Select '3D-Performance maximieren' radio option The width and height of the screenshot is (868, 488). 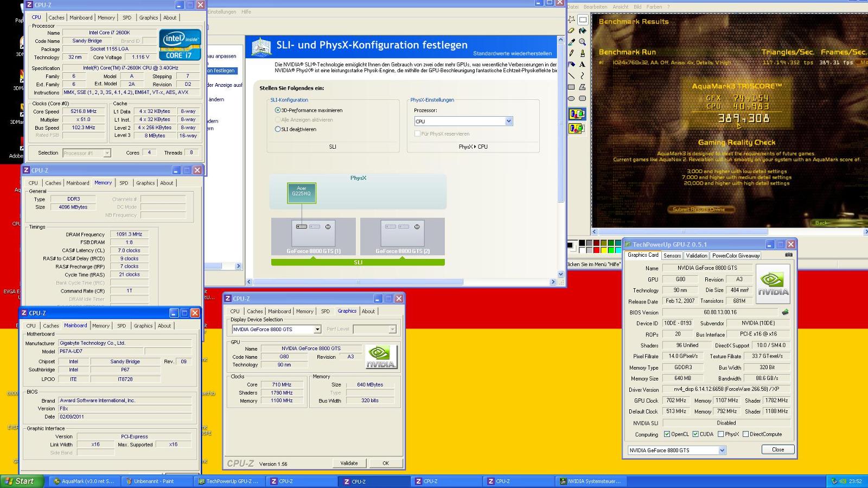click(x=278, y=110)
